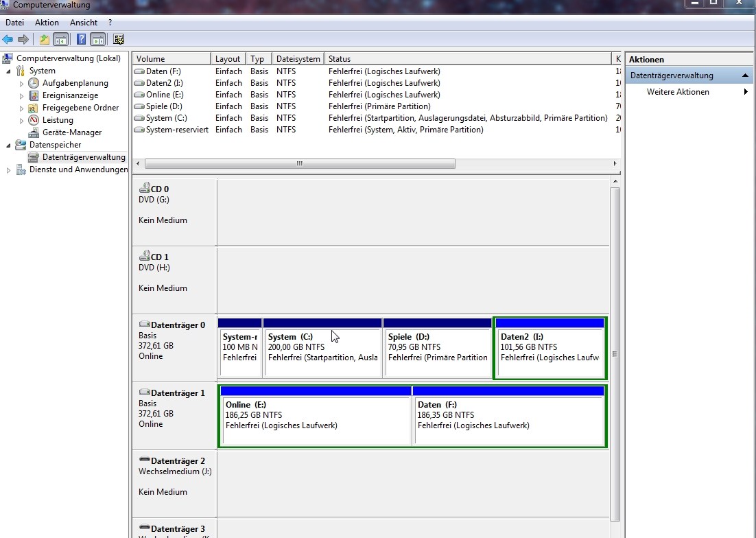Image resolution: width=756 pixels, height=538 pixels.
Task: Select the Daten2 (I:) partition block
Action: [550, 351]
